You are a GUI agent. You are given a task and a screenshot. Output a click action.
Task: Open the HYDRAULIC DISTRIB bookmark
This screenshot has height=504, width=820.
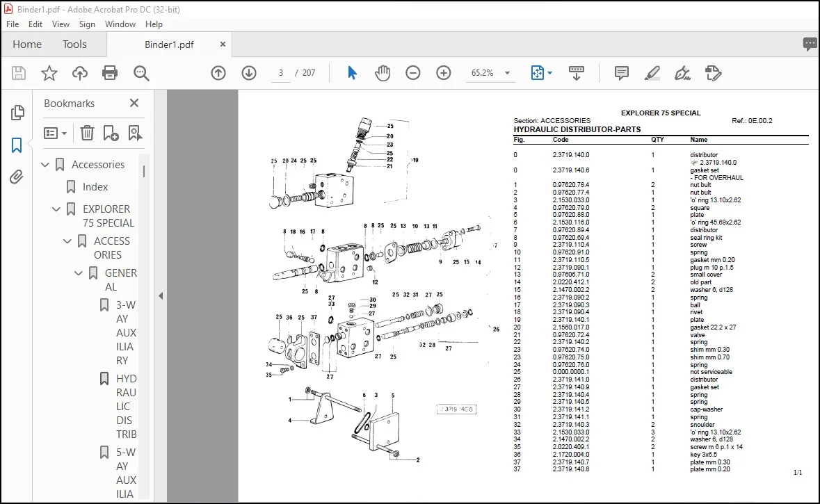tap(126, 406)
